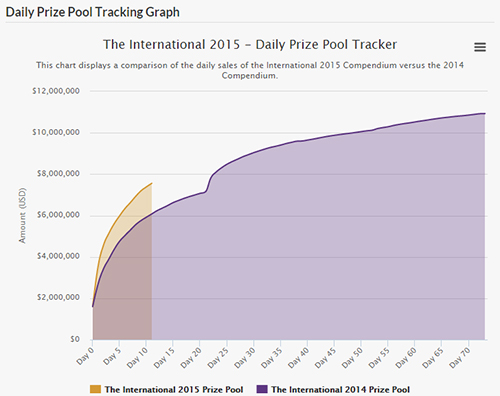Select the Day 0 axis label

(86, 356)
